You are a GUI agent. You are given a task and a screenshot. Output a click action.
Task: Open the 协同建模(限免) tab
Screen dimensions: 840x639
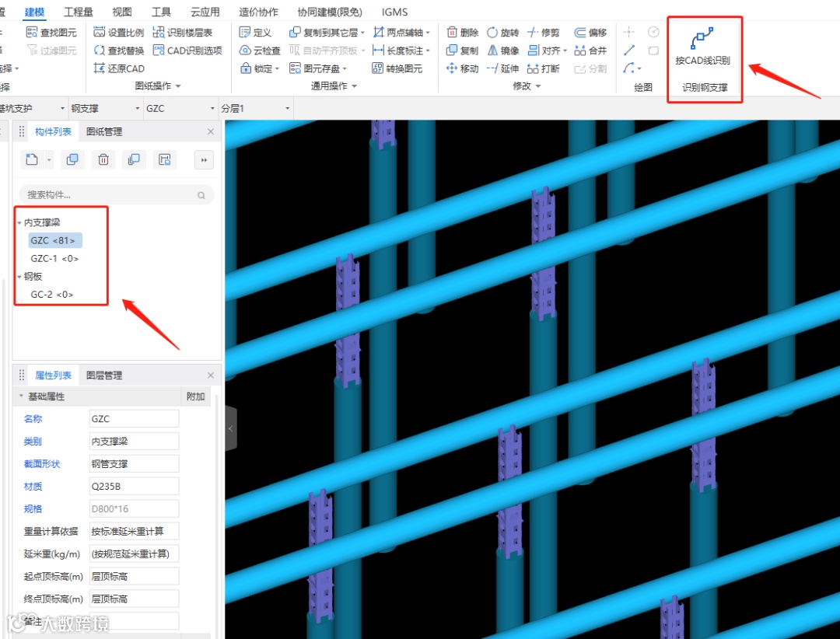coord(330,11)
